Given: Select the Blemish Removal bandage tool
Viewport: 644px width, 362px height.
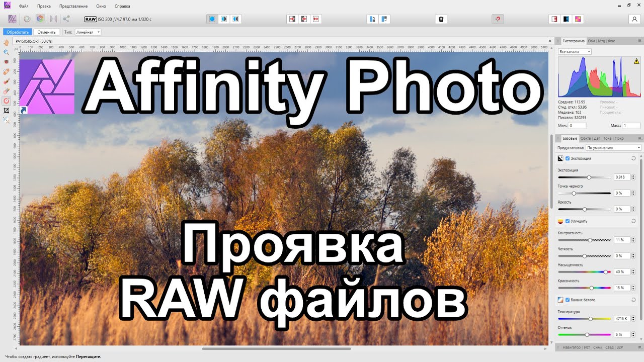Looking at the screenshot, I should pyautogui.click(x=7, y=71).
